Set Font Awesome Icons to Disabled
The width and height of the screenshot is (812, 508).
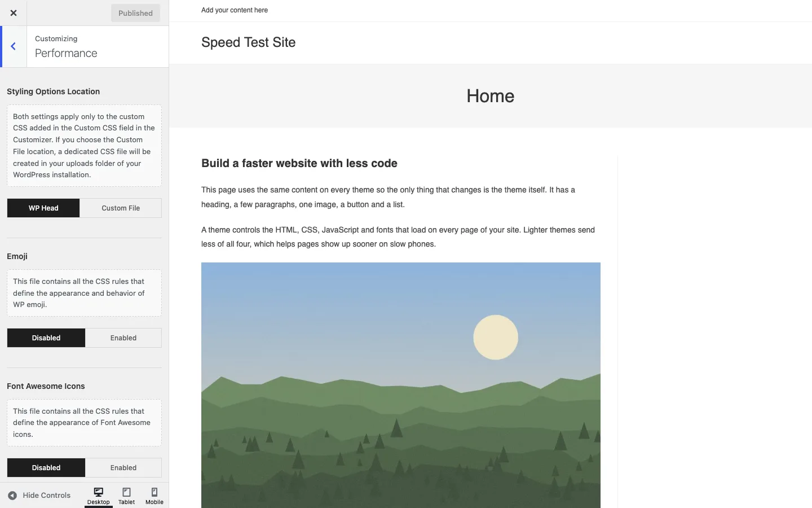pyautogui.click(x=46, y=467)
